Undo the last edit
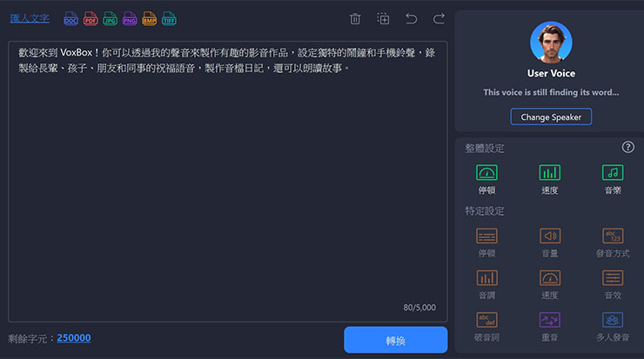 tap(411, 19)
